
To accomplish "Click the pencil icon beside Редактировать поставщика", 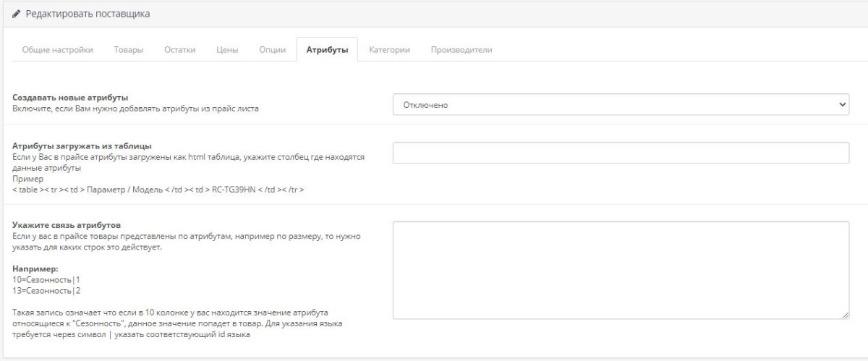I will (x=16, y=14).
